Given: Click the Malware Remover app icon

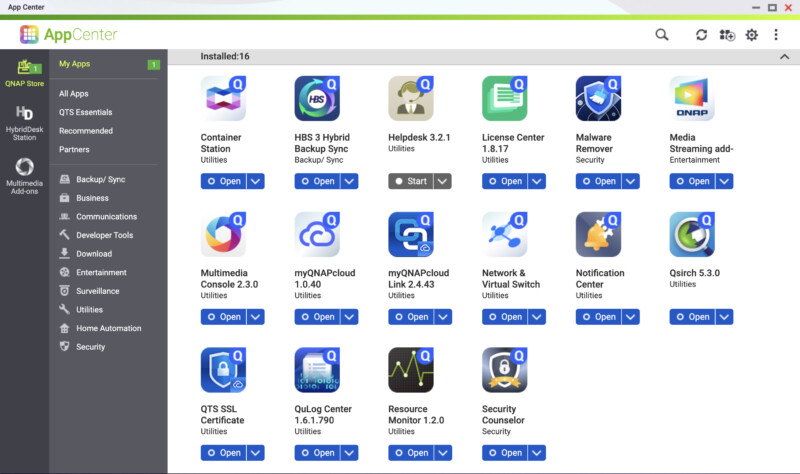Looking at the screenshot, I should (599, 98).
